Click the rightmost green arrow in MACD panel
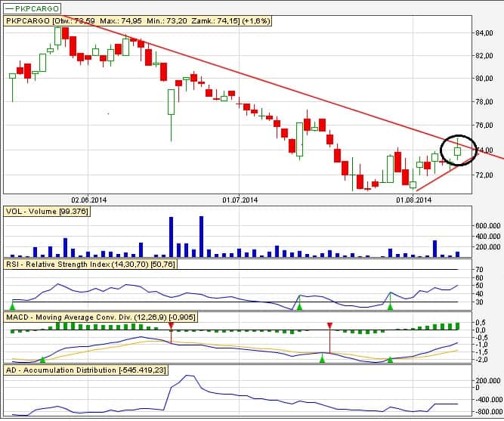 coord(391,360)
